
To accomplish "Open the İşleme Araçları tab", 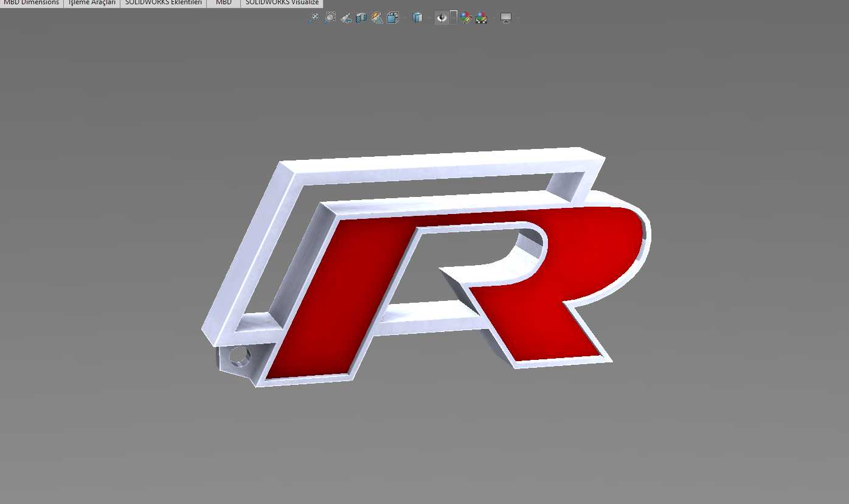I will click(x=92, y=3).
